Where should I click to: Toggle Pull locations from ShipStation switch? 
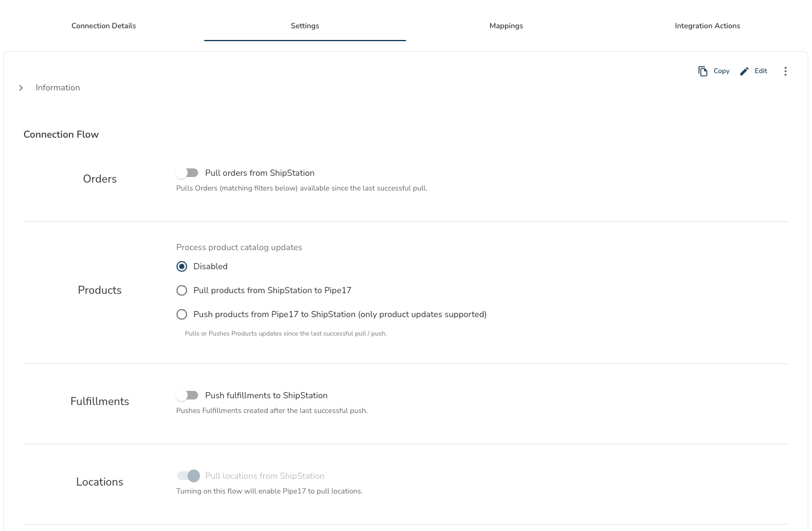click(188, 476)
